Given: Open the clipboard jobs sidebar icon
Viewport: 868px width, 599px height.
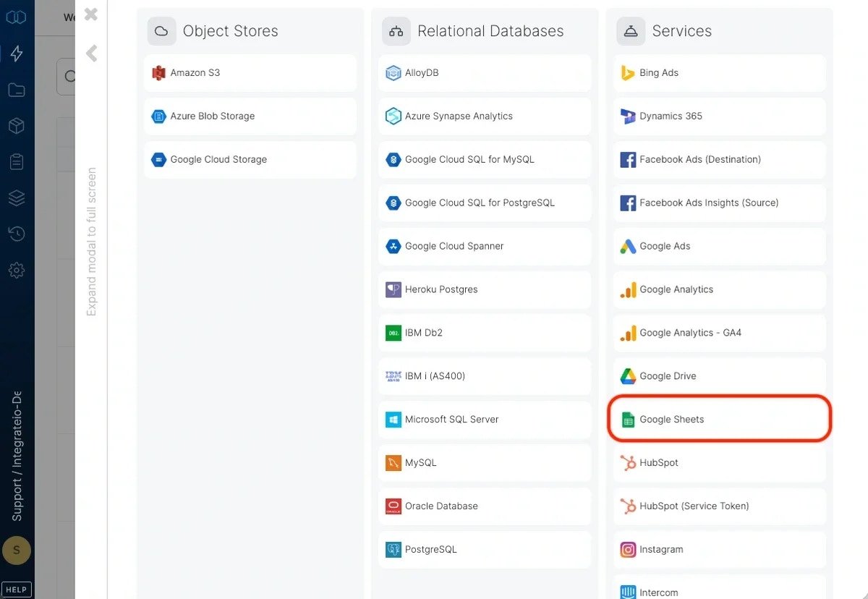Looking at the screenshot, I should tap(17, 161).
